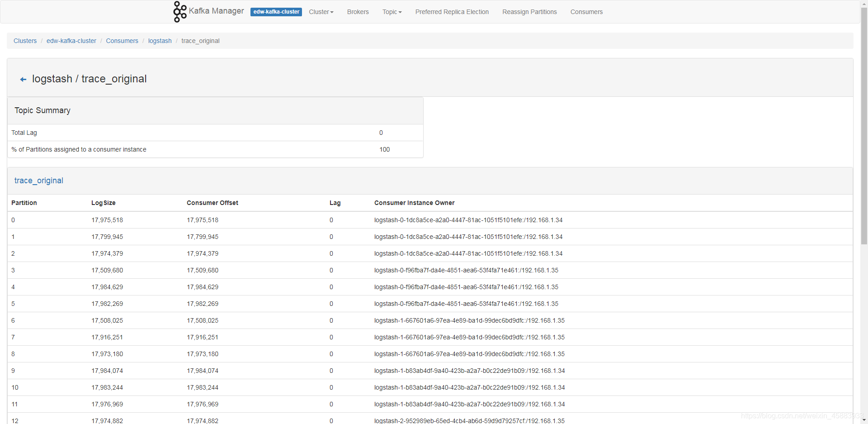Select LogSize 17,974,379 of partition 2
The width and height of the screenshot is (868, 424).
pos(107,253)
